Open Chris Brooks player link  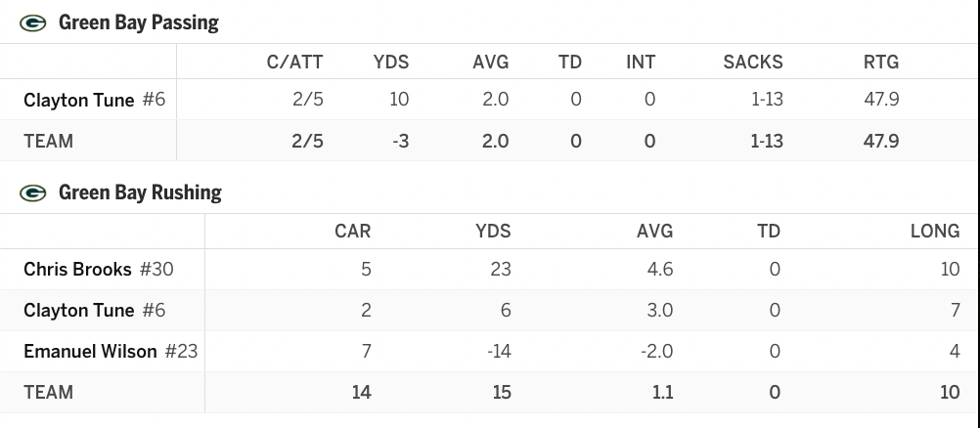pyautogui.click(x=79, y=269)
